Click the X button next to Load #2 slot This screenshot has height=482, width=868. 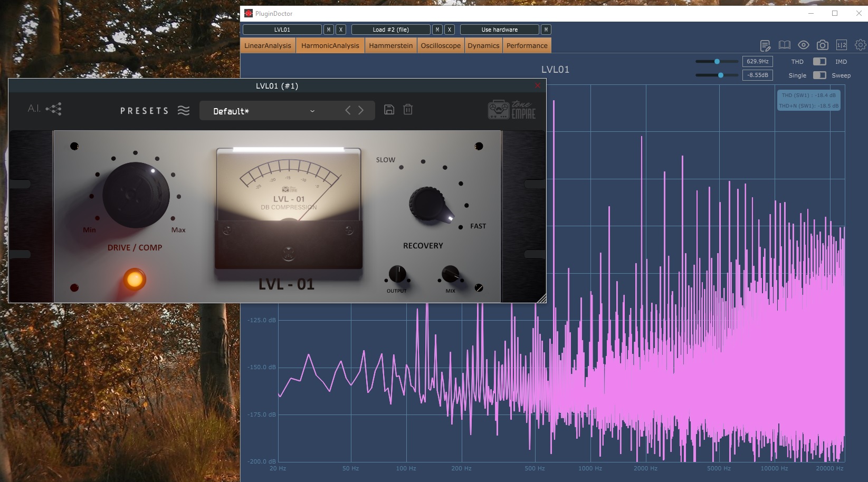pos(450,30)
